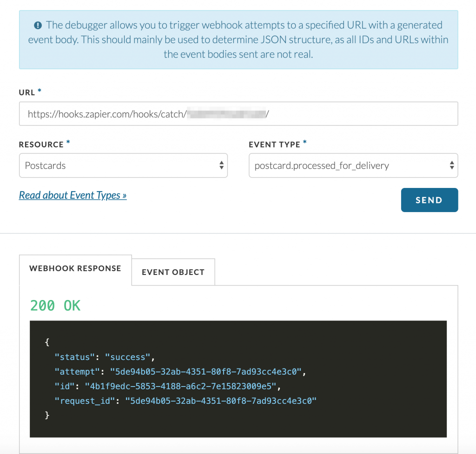The image size is (476, 454).
Task: Click the info icon in the debugger banner
Action: pos(38,25)
